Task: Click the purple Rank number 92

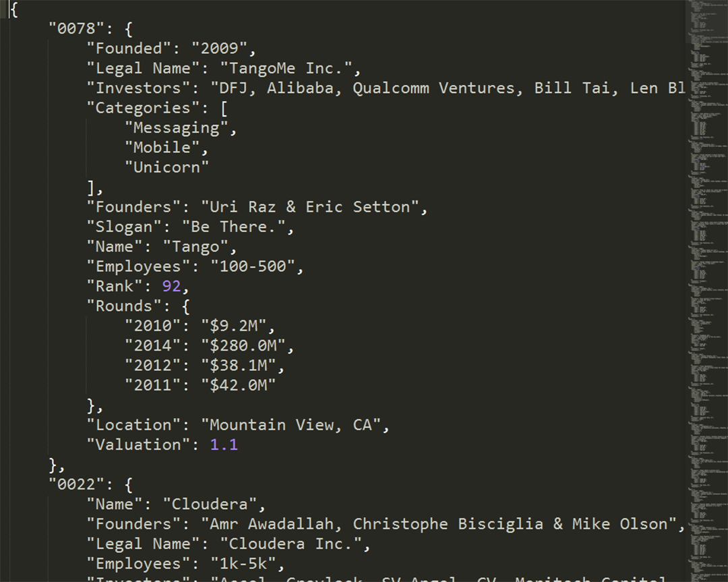Action: point(171,286)
